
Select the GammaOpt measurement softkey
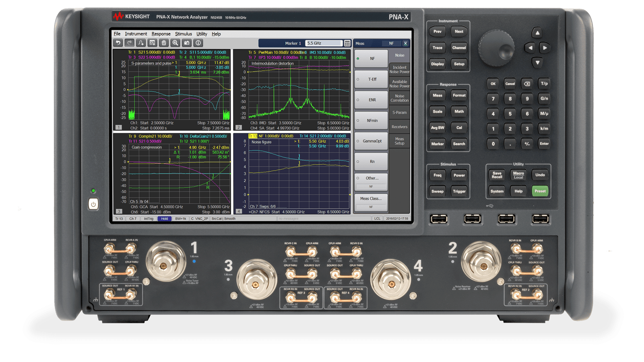coord(371,141)
